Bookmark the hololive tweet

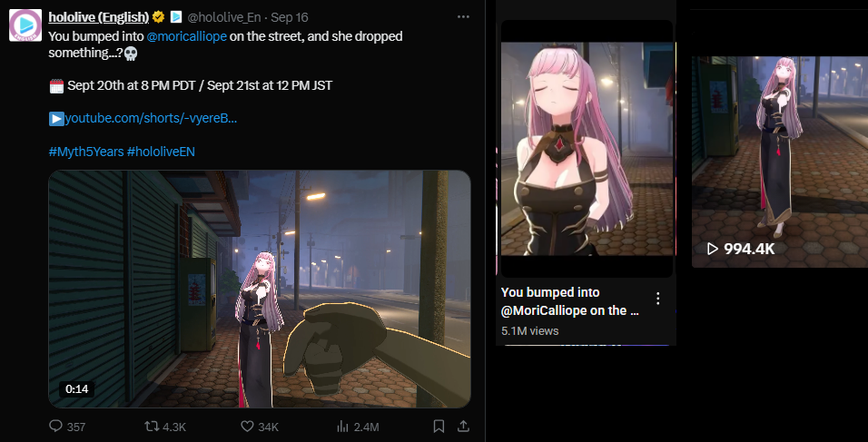point(439,426)
